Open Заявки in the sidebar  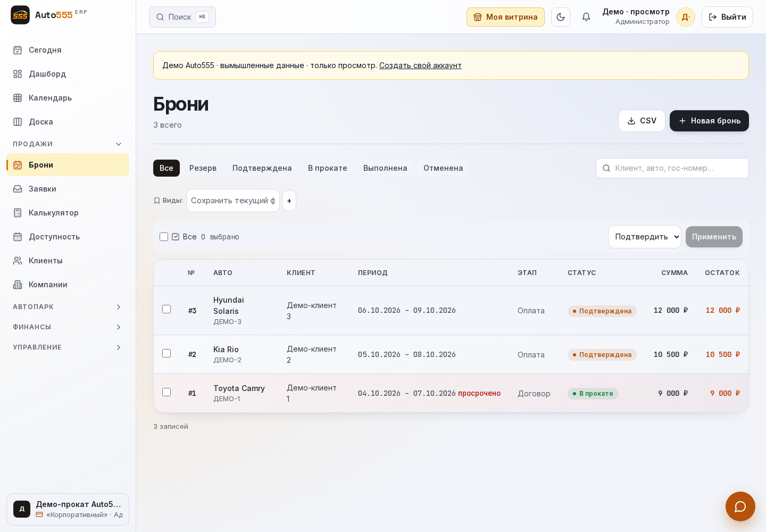68,189
